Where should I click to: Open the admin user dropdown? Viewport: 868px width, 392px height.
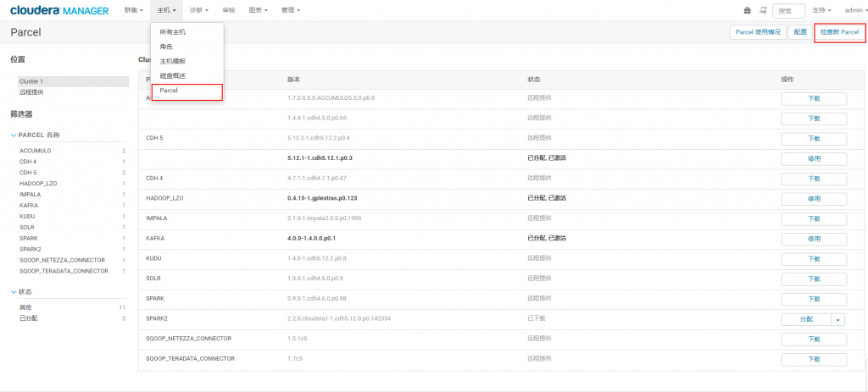click(856, 10)
